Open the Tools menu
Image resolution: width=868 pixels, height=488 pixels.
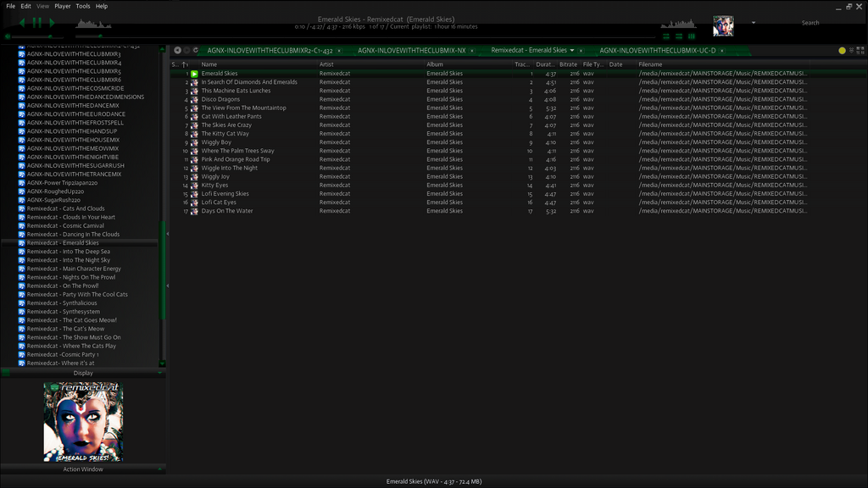coord(83,6)
